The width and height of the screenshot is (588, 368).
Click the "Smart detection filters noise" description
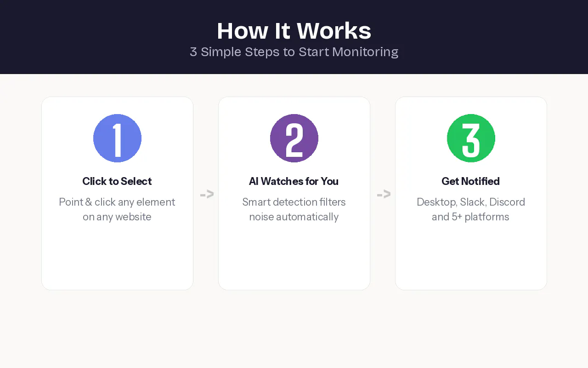(x=294, y=209)
